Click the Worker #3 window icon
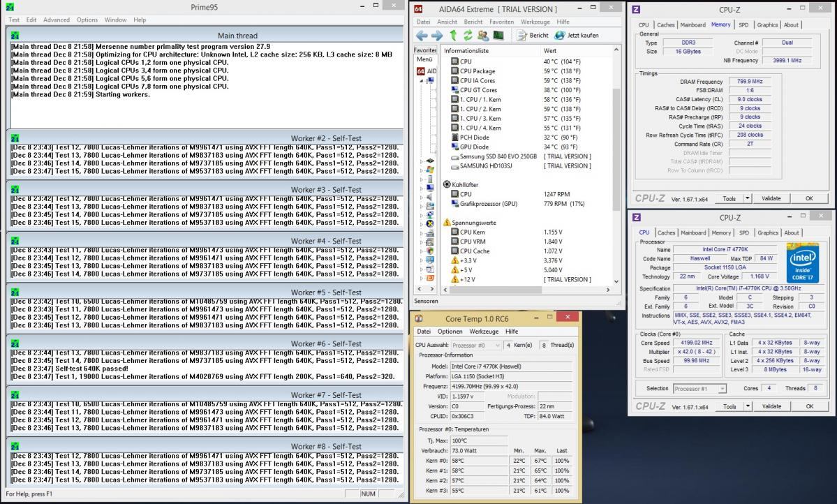 click(15, 190)
